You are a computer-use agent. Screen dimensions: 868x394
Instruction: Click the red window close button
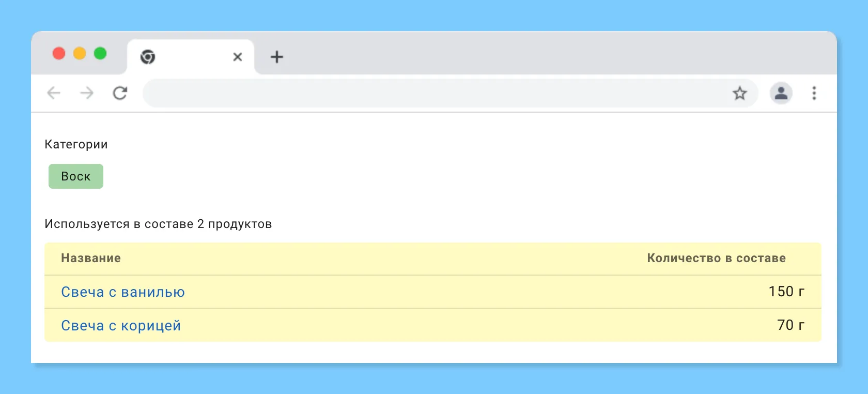point(59,53)
